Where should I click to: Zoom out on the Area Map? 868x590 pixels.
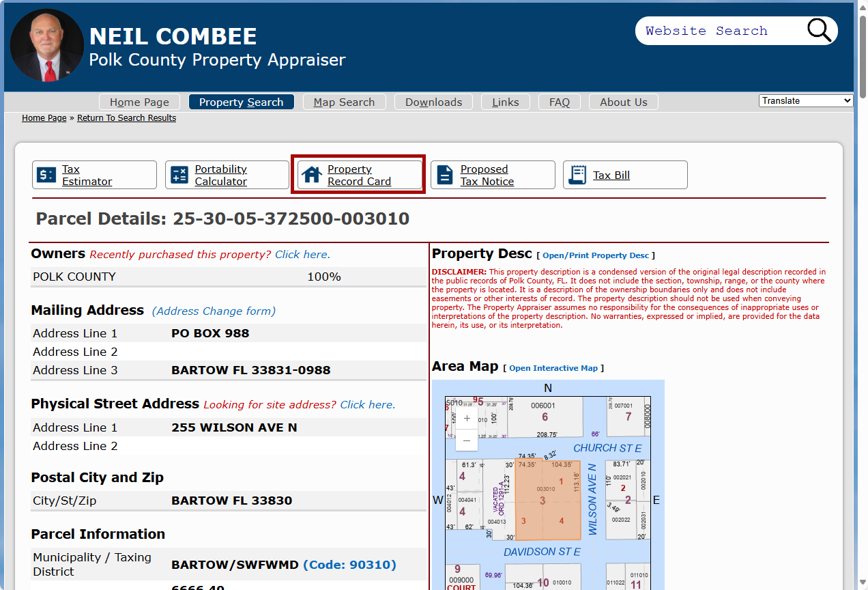click(x=465, y=440)
